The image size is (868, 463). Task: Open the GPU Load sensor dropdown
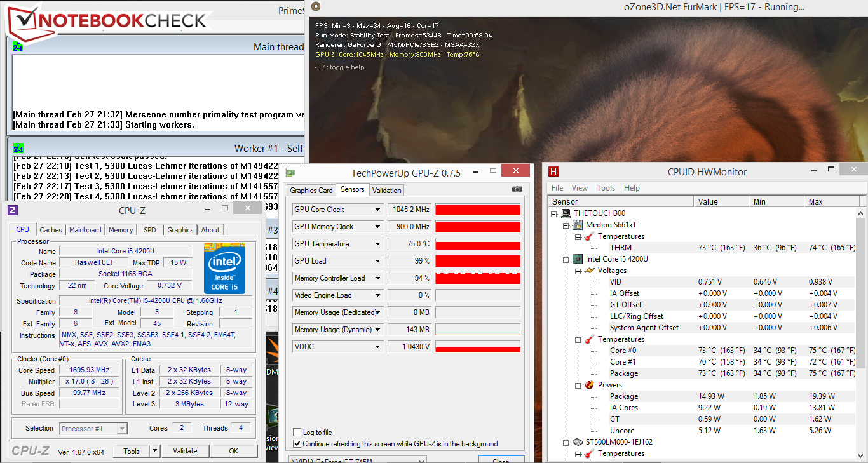pyautogui.click(x=378, y=261)
